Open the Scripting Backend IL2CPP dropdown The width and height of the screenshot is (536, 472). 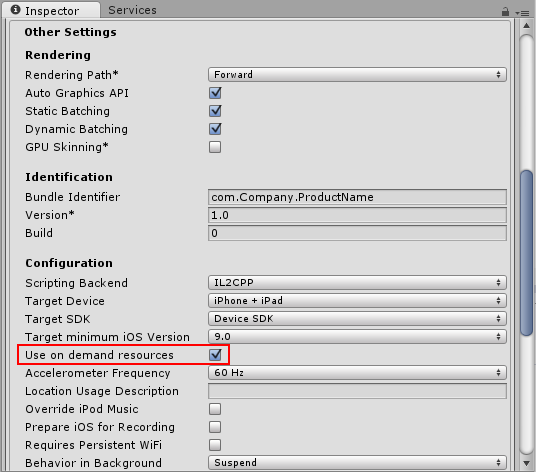tap(357, 283)
